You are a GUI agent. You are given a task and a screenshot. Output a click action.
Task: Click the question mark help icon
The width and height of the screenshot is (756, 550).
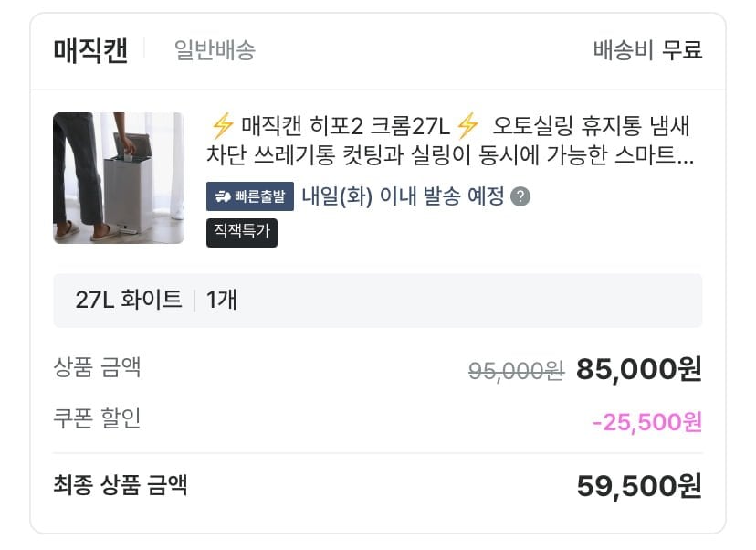click(x=520, y=196)
